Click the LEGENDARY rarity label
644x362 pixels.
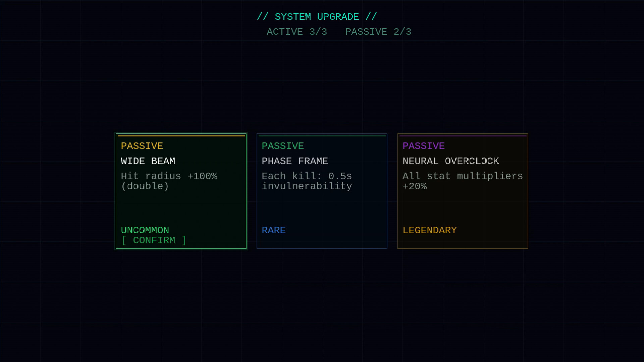click(430, 230)
